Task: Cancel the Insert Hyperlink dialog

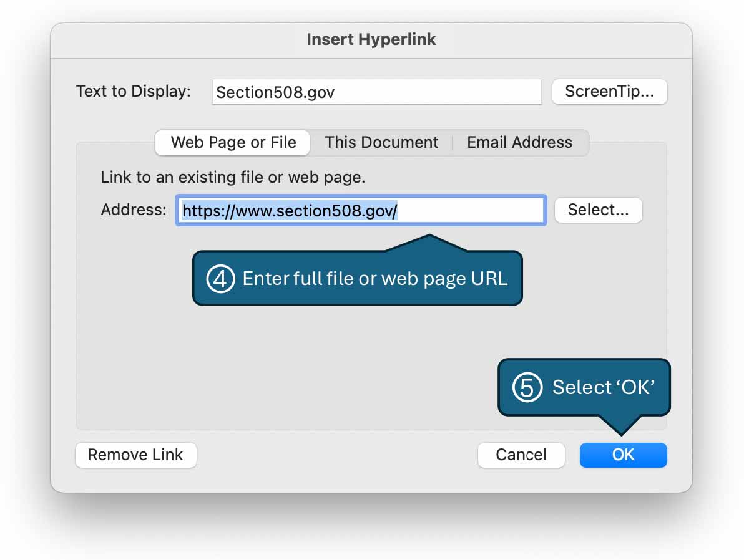Action: pos(521,455)
